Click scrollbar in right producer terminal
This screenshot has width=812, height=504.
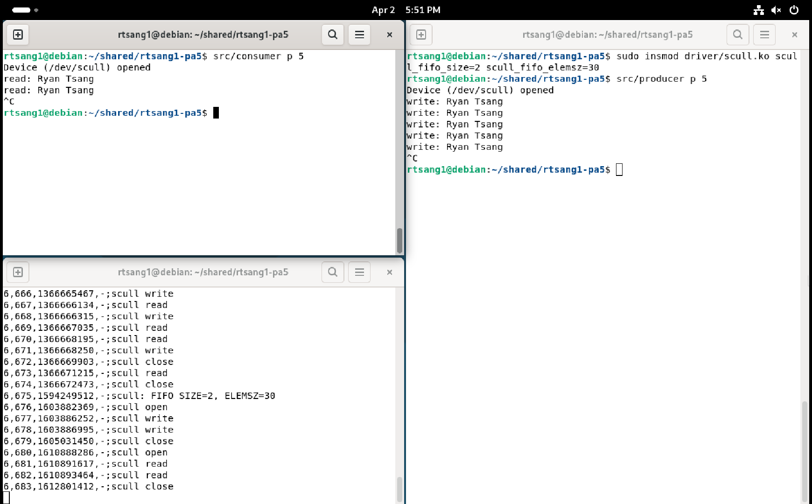(x=805, y=450)
